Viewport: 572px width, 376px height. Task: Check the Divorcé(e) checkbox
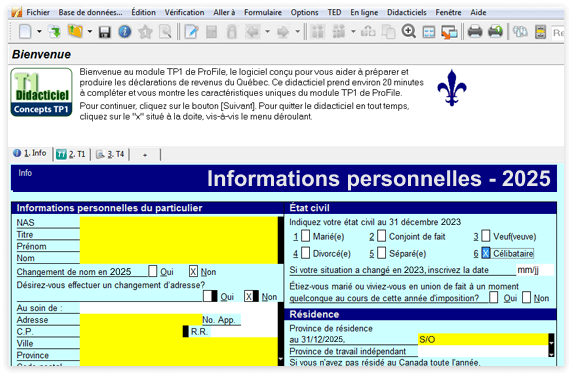[x=306, y=253]
